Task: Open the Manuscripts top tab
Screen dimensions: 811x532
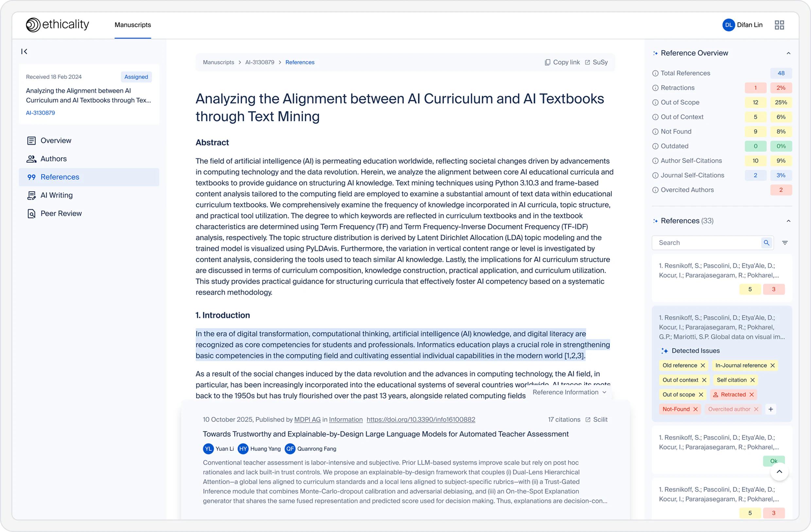Action: click(x=133, y=25)
